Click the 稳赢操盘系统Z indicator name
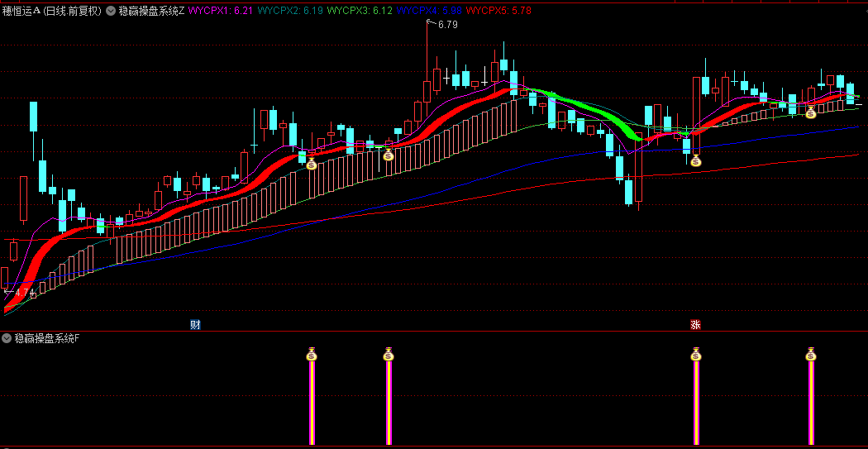The image size is (868, 449). click(x=151, y=11)
